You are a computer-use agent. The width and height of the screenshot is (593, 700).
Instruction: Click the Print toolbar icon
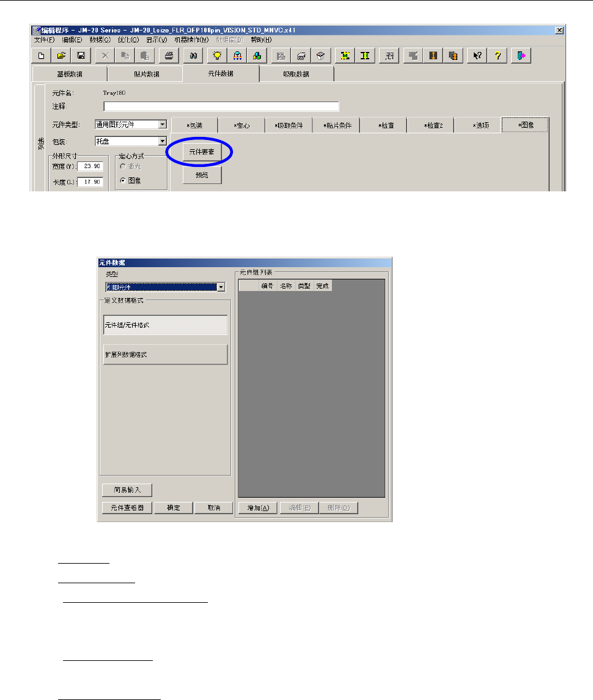(169, 56)
